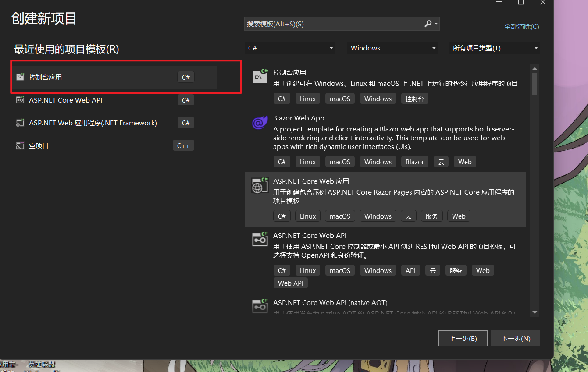Image resolution: width=588 pixels, height=372 pixels.
Task: Expand the search box history arrow
Action: click(x=436, y=24)
